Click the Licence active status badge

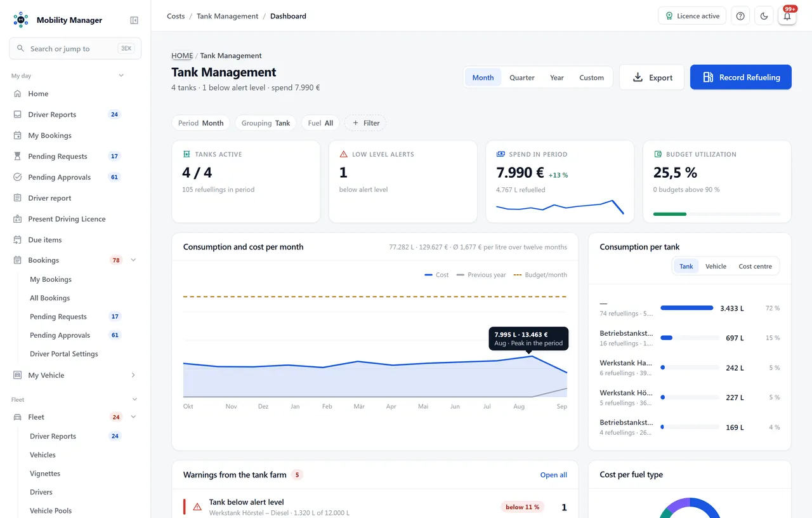pyautogui.click(x=692, y=16)
